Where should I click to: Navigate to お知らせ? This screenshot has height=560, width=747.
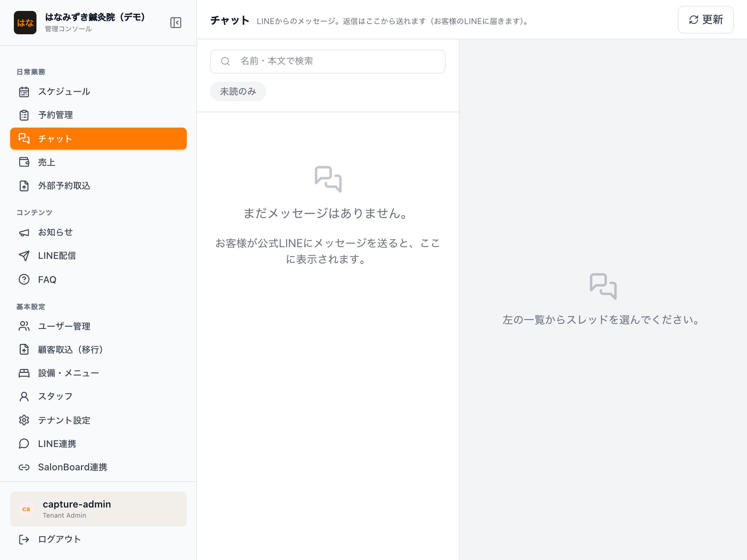(98, 233)
